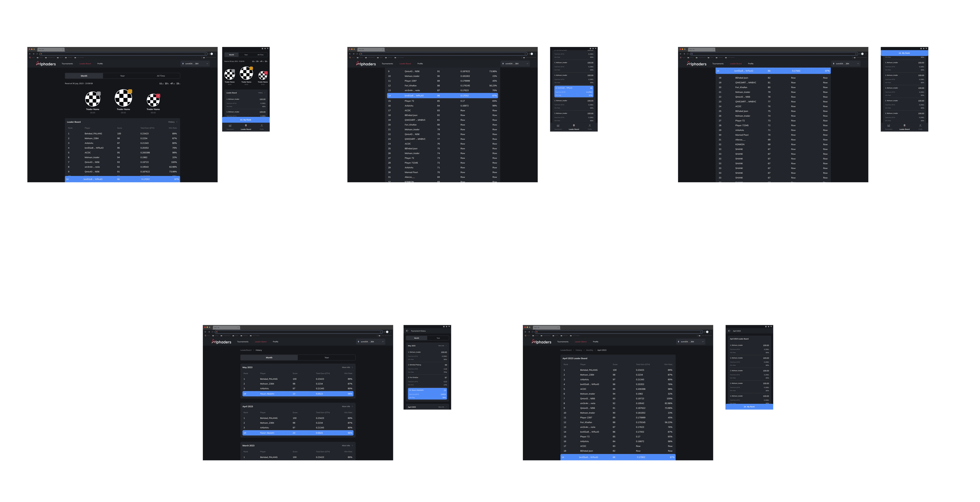Screen dimensions: 980x502
Task: Select Year tab in mobile Tournament History
Action: click(x=438, y=338)
